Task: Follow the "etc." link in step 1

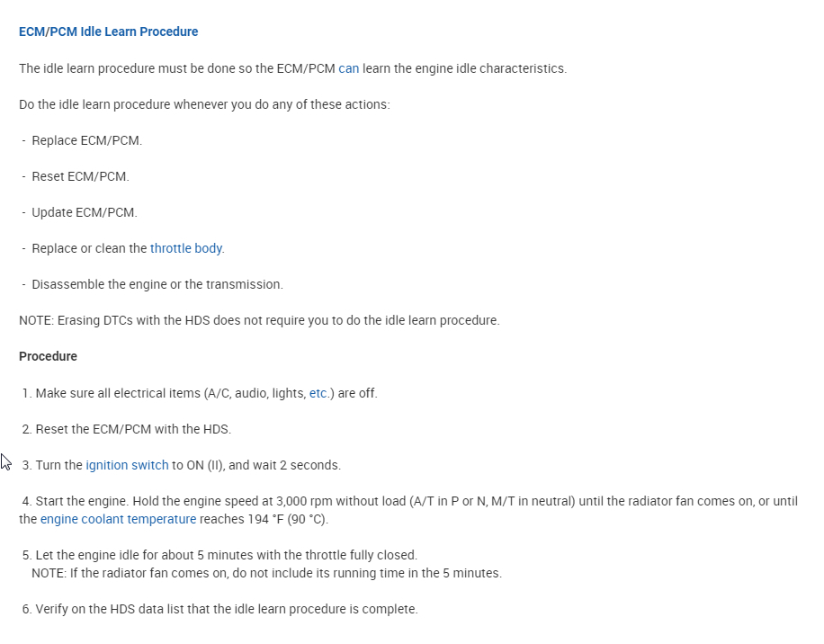Action: tap(318, 393)
